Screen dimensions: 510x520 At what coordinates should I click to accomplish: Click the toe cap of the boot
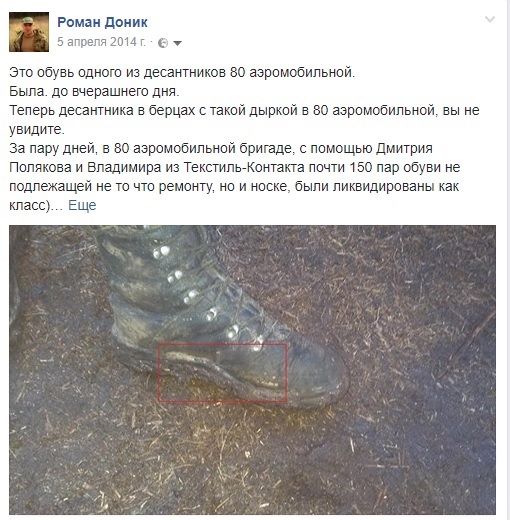coord(320,373)
